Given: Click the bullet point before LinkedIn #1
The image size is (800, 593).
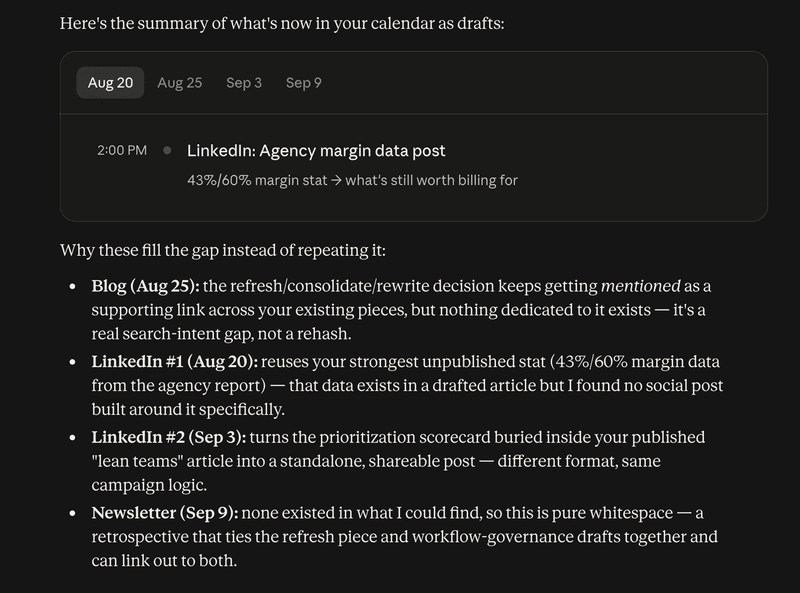Looking at the screenshot, I should tap(72, 362).
